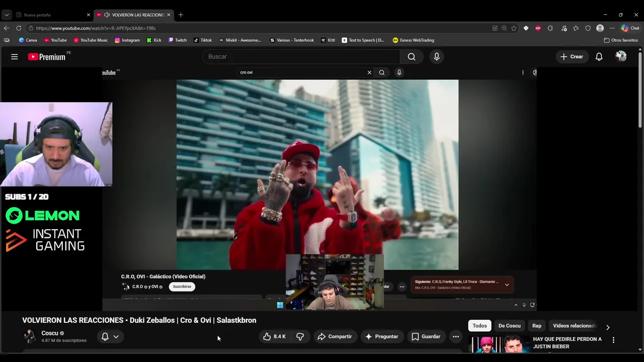The image size is (644, 362).
Task: Open Justin Bieber recommended video thumbnail
Action: click(x=500, y=344)
